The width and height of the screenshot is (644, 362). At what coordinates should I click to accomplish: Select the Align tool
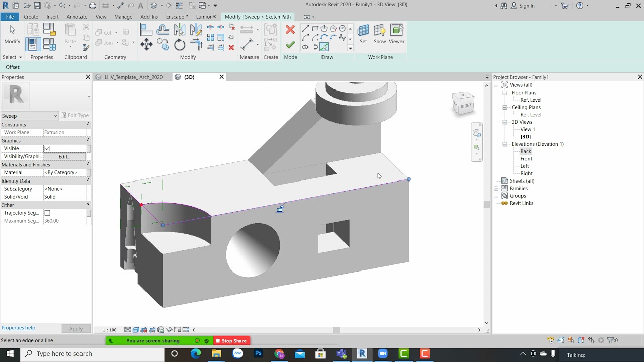146,30
